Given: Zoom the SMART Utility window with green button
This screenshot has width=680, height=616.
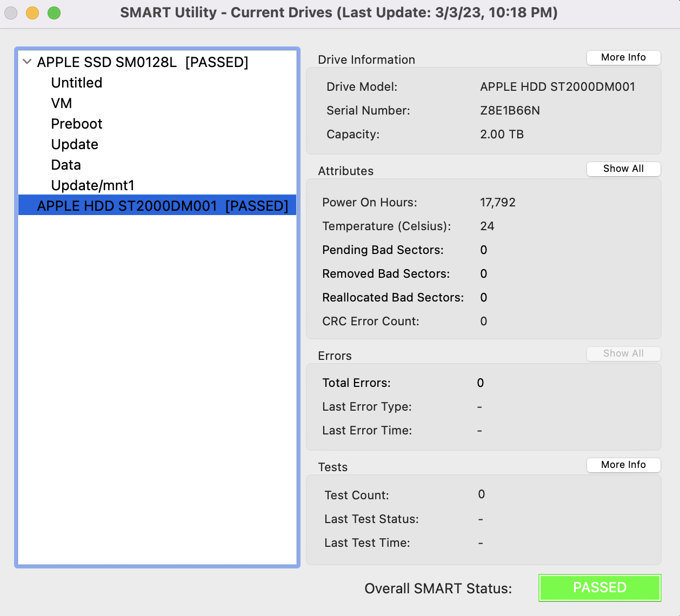Looking at the screenshot, I should [54, 13].
